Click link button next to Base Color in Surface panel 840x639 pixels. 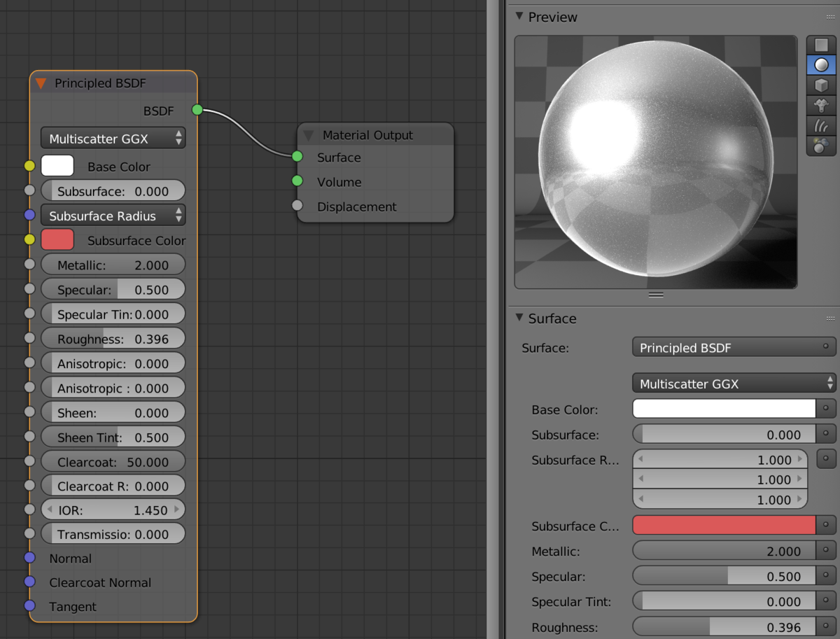pos(827,409)
